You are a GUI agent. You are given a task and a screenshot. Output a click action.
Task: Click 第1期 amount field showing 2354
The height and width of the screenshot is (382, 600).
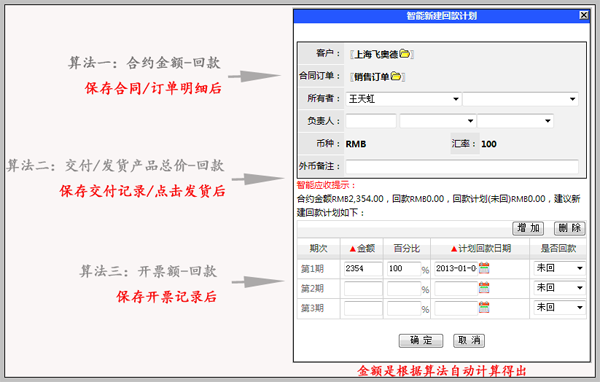coord(363,269)
